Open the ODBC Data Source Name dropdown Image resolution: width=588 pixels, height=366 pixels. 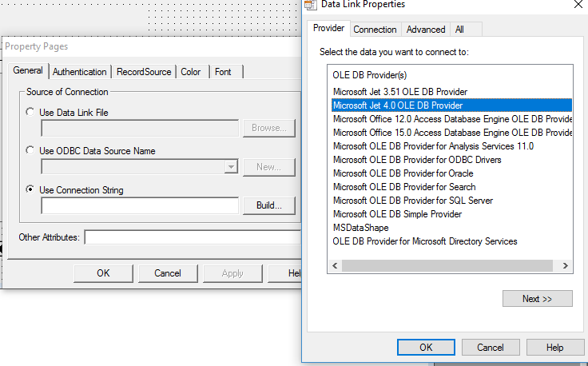coord(232,166)
